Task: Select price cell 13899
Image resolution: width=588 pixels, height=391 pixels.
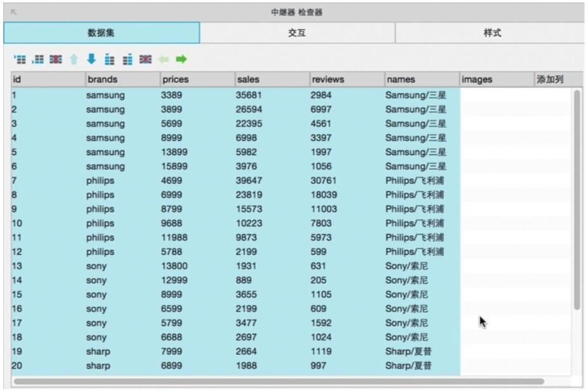Action: pyautogui.click(x=174, y=152)
